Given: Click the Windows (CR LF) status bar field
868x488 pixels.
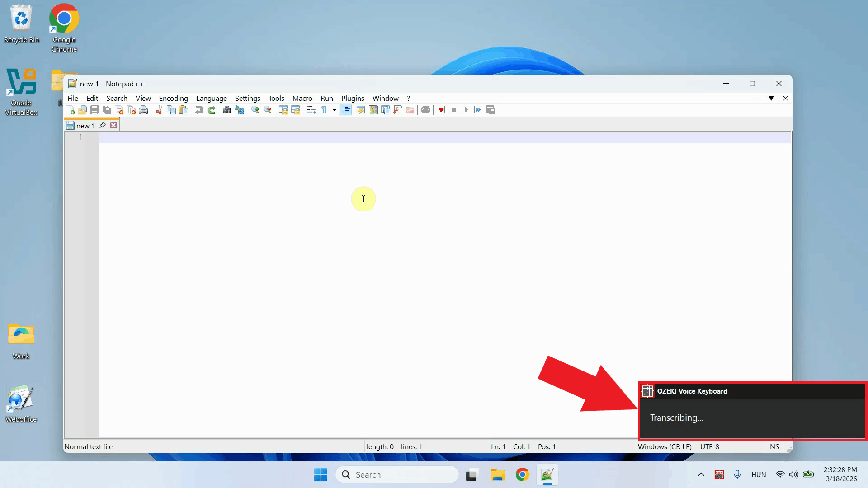Looking at the screenshot, I should click(x=664, y=446).
